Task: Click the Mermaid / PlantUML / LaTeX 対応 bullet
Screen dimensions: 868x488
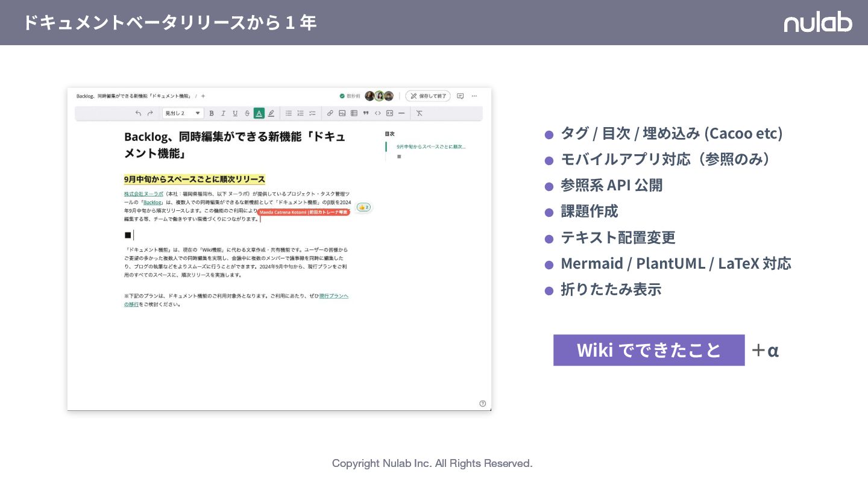Action: [676, 263]
